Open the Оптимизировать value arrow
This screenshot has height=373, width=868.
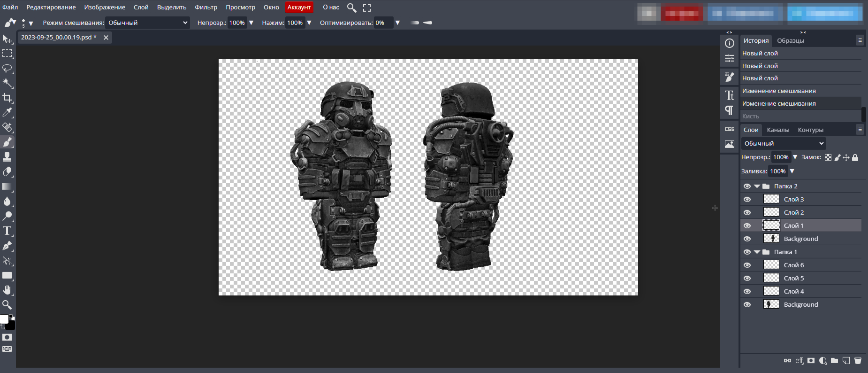397,23
